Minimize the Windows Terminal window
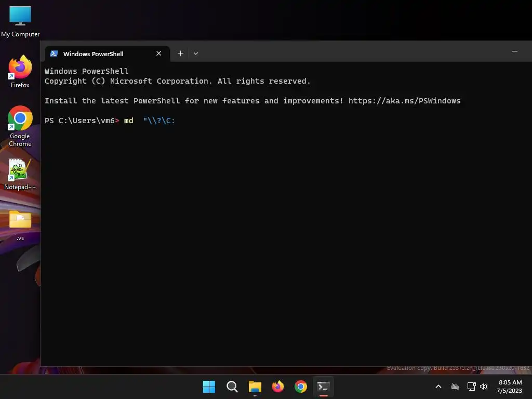 pyautogui.click(x=514, y=51)
